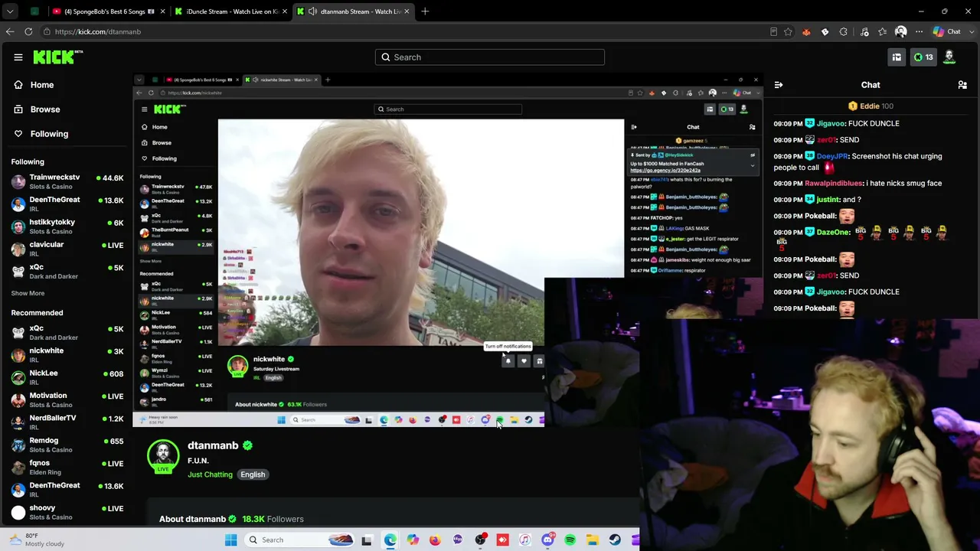Click the dtanmanb live avatar
980x551 pixels.
tap(163, 456)
